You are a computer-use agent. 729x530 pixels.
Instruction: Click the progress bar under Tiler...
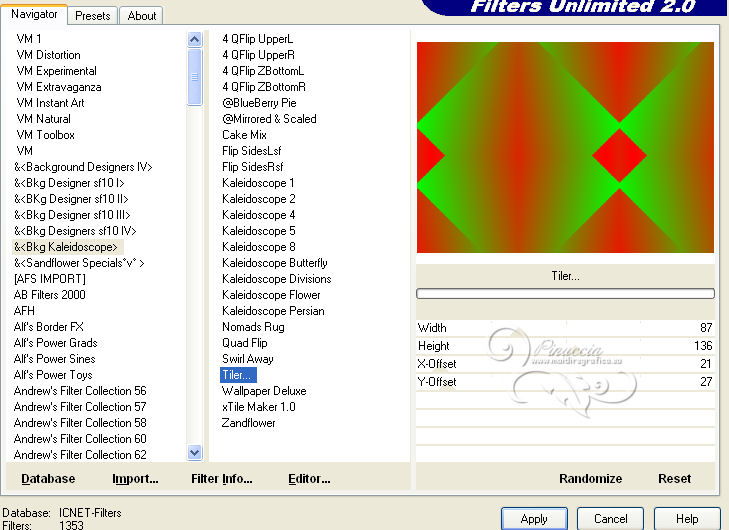click(x=565, y=293)
